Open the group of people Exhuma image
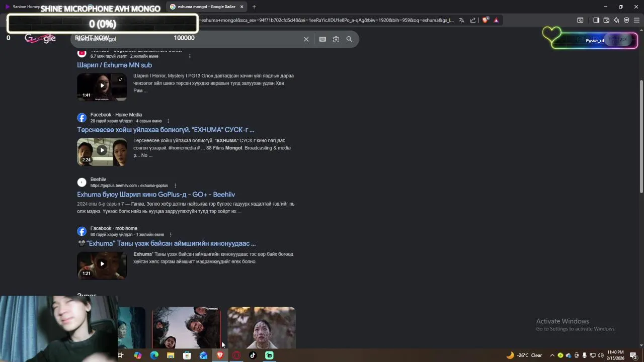 click(x=186, y=327)
